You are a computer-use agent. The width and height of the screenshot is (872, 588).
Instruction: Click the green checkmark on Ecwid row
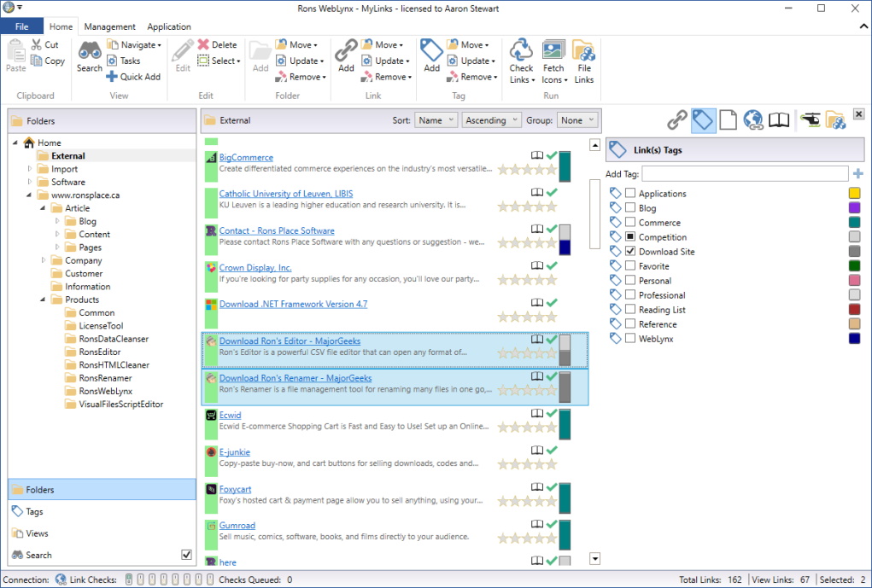552,413
